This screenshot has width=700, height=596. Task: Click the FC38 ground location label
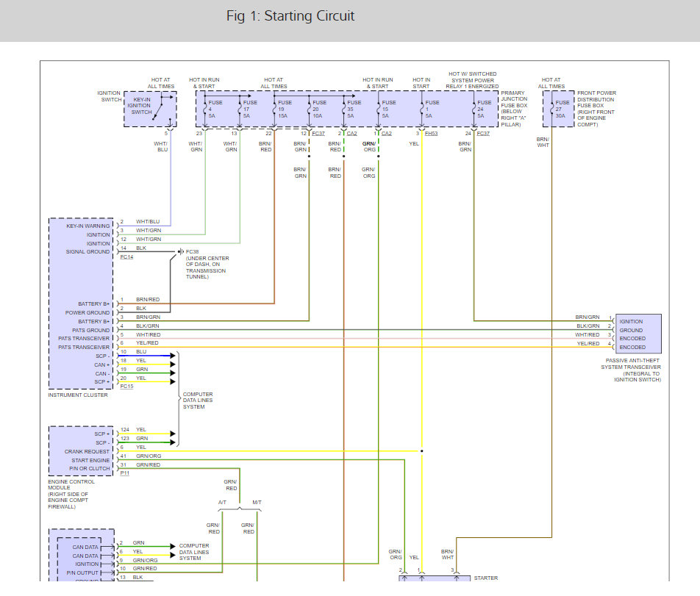(x=207, y=264)
